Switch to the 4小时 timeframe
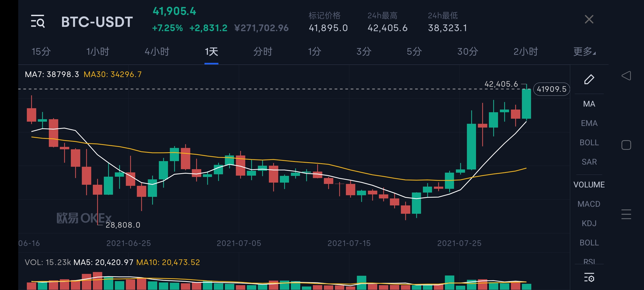The height and width of the screenshot is (290, 644). coord(157,51)
